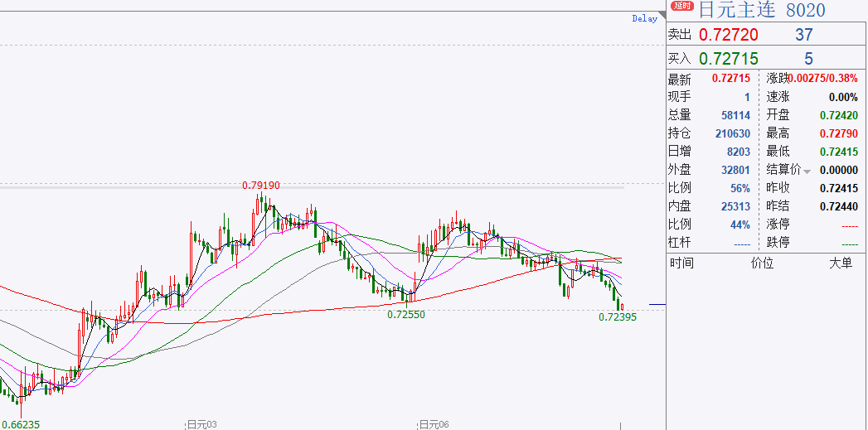
Task: Select the 持仓 value 210630
Action: [x=733, y=133]
